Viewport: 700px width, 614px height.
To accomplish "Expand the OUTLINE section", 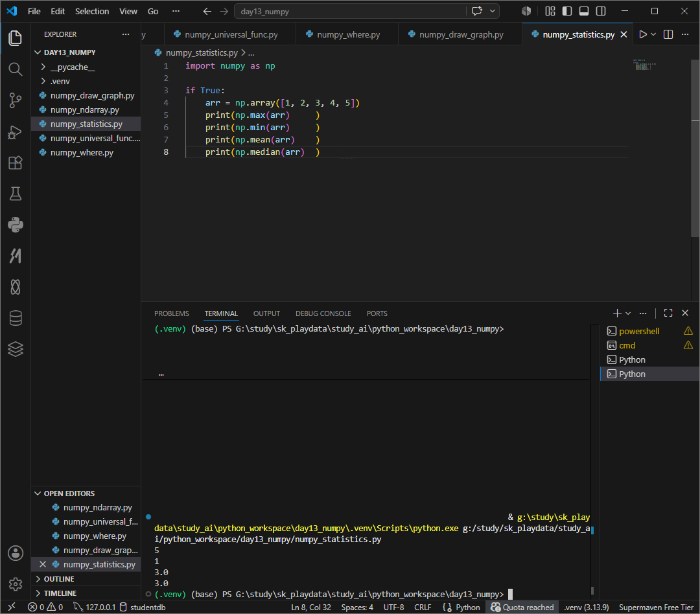I will point(86,579).
